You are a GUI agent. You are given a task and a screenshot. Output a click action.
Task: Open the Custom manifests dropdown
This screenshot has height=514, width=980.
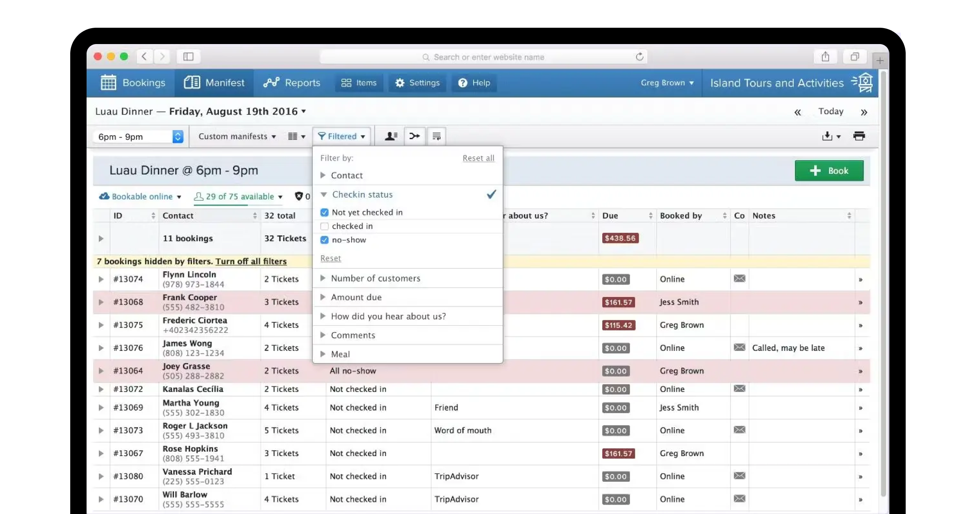tap(237, 137)
